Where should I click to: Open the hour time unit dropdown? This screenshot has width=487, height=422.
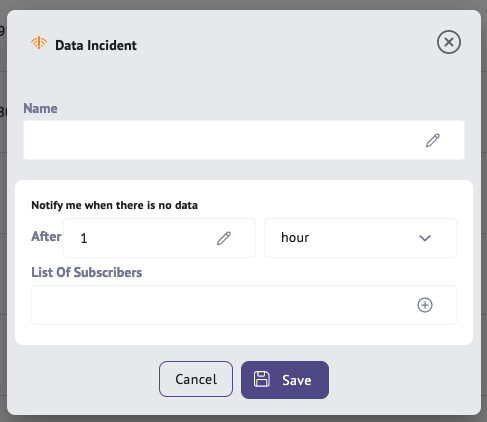(x=360, y=238)
